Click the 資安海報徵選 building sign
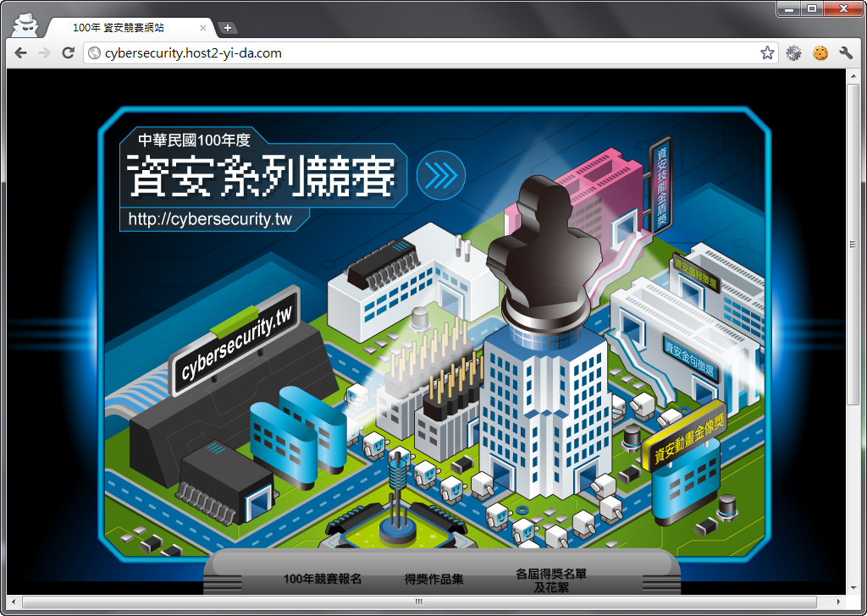Viewport: 867px width, 616px height. coord(696,272)
